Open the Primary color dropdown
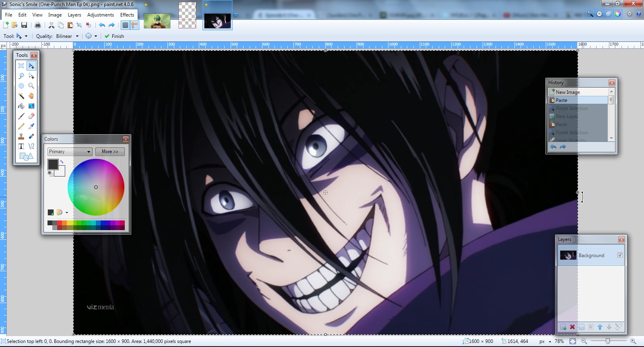This screenshot has width=644, height=347. (70, 152)
